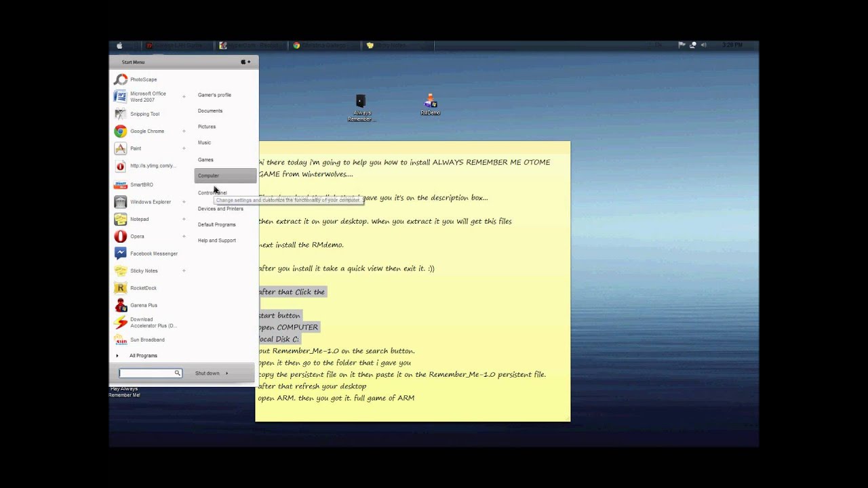Click 'after that refresh your desktop' line
Image resolution: width=868 pixels, height=488 pixels.
pos(312,386)
